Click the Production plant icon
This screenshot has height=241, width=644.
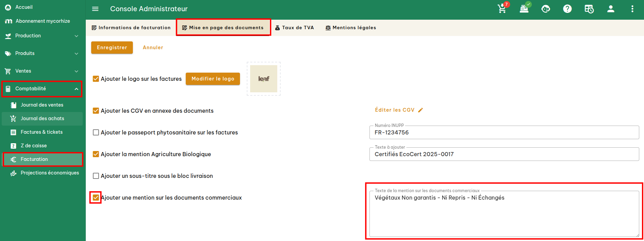tap(8, 36)
